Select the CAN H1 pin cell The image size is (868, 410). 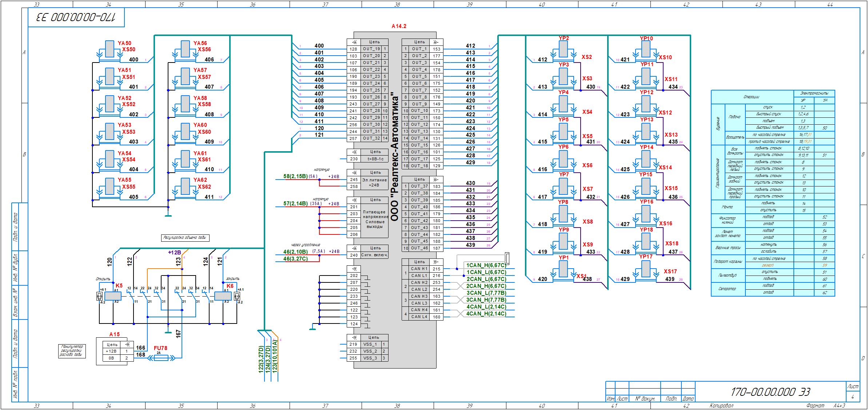click(x=419, y=269)
